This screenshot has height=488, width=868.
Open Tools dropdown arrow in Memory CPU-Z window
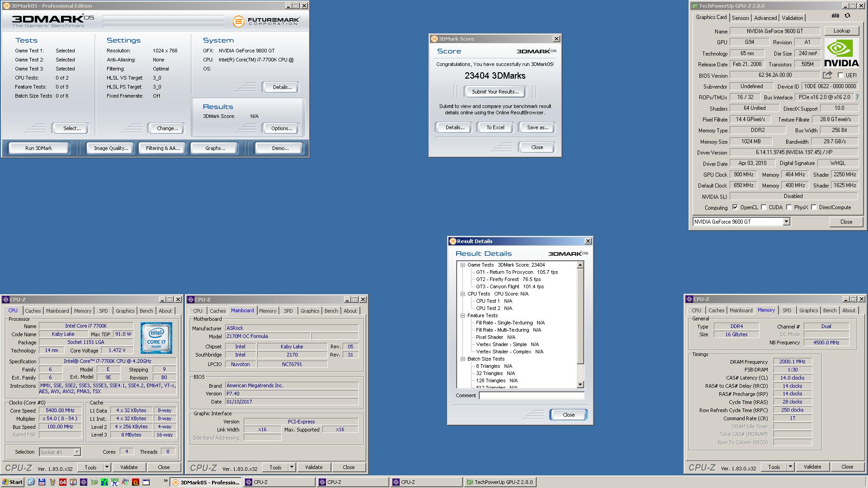click(791, 467)
